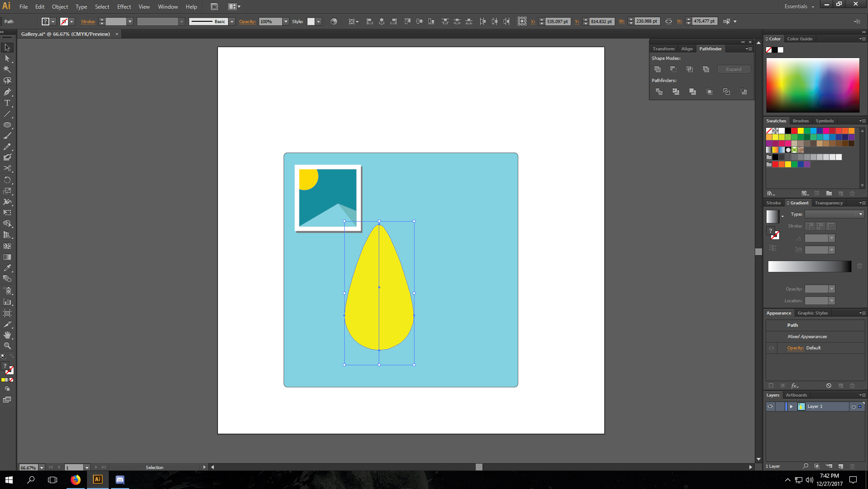
Task: Activate the Hand tool
Action: [7, 335]
